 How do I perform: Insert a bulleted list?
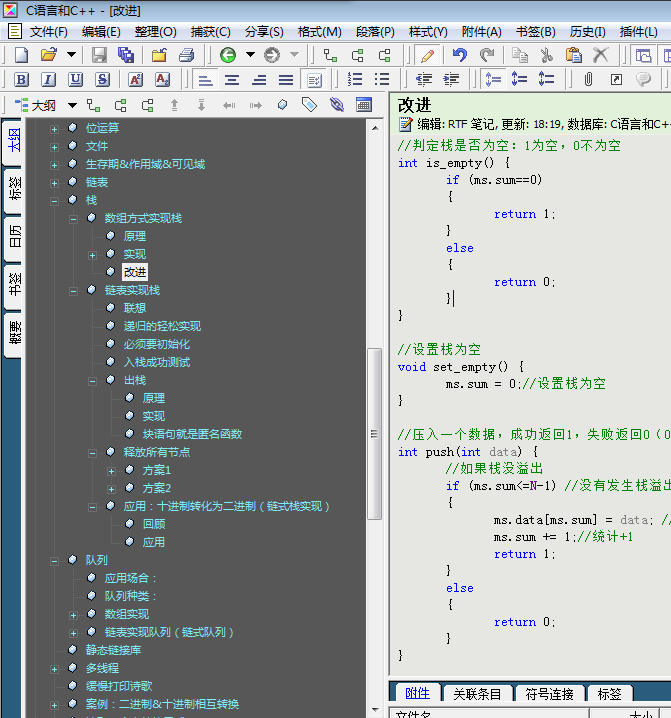(x=382, y=80)
